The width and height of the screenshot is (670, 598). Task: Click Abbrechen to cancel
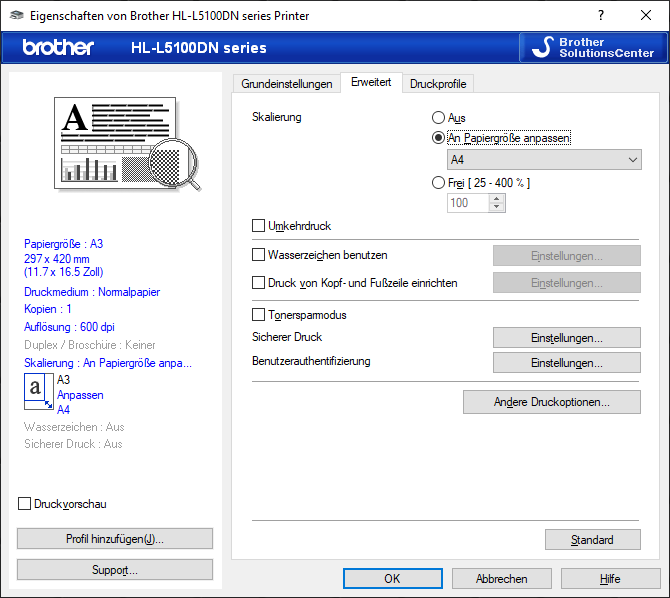click(x=502, y=578)
